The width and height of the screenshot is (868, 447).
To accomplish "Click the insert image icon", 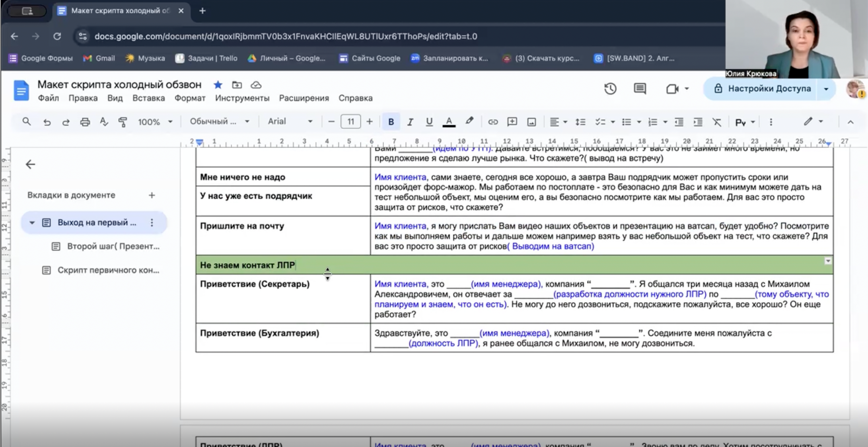I will 531,122.
